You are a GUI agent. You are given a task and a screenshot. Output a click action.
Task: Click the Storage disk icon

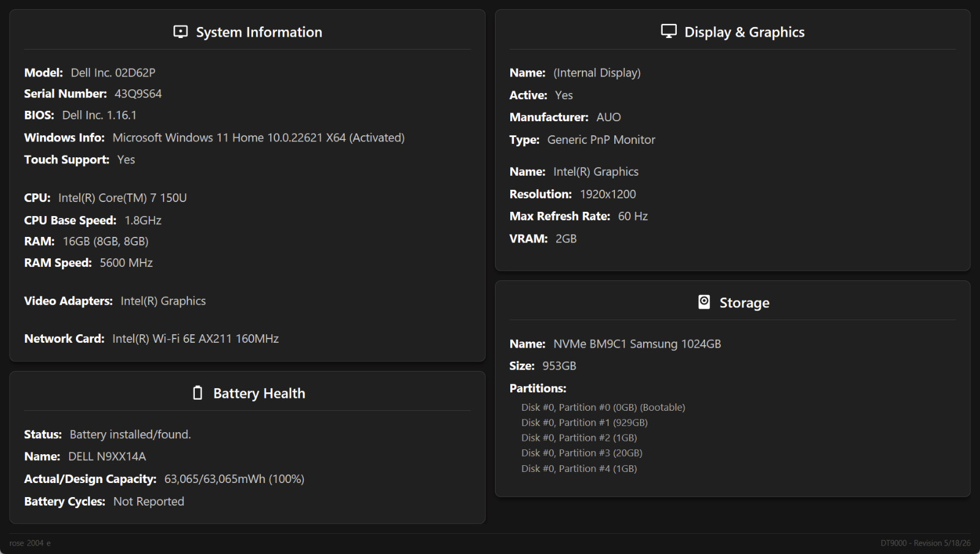(x=704, y=302)
